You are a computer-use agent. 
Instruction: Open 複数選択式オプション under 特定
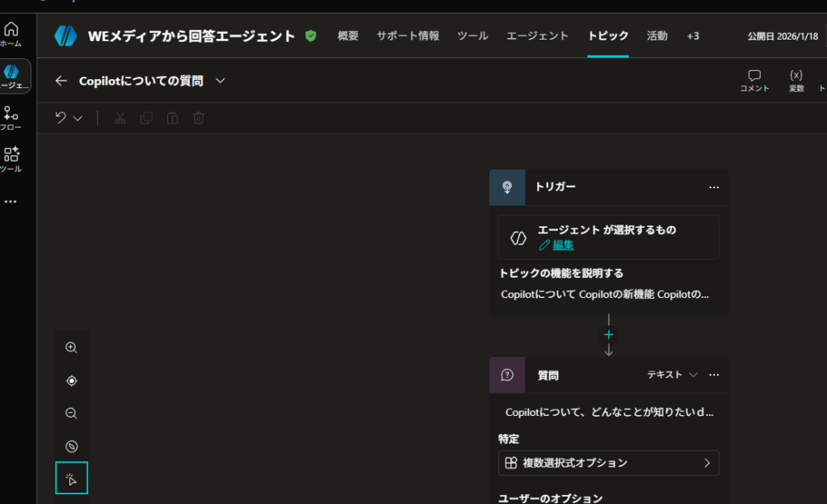point(608,463)
